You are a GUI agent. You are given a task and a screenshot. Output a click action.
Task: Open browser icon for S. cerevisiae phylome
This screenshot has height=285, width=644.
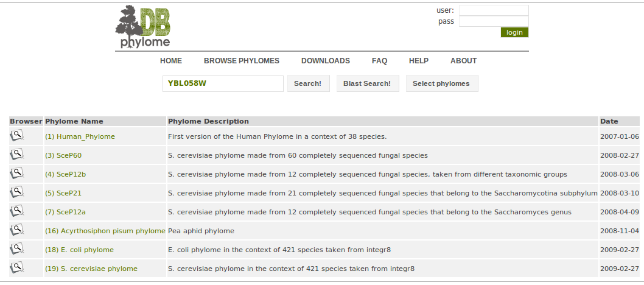(x=17, y=268)
